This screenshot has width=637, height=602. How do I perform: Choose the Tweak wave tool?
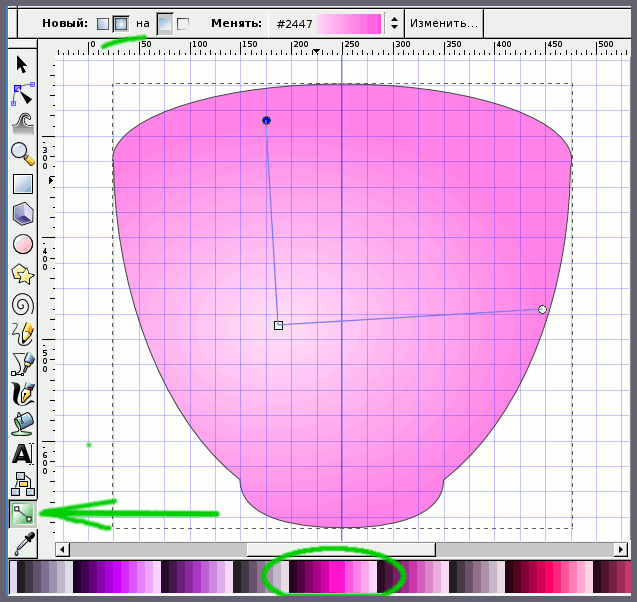pyautogui.click(x=22, y=123)
